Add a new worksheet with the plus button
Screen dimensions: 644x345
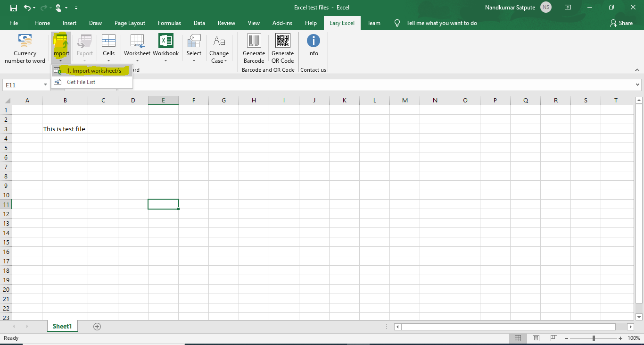97,326
